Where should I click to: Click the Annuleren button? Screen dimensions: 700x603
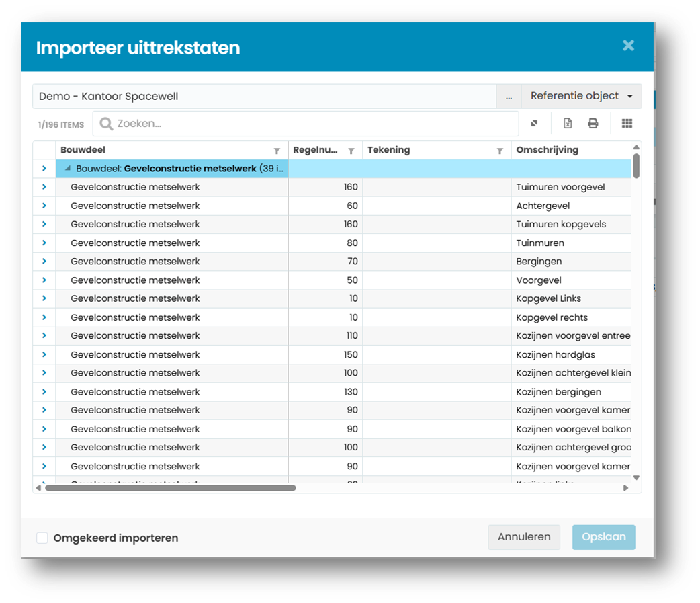524,537
